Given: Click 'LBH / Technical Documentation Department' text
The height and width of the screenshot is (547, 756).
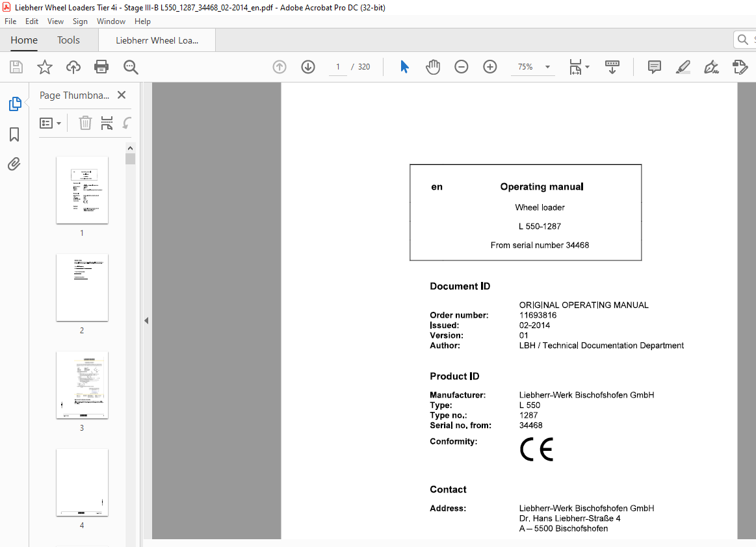Looking at the screenshot, I should [x=601, y=346].
